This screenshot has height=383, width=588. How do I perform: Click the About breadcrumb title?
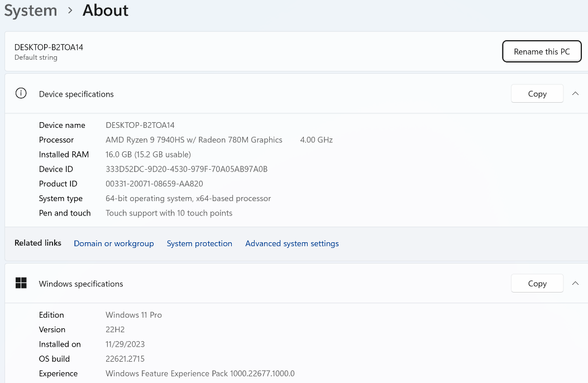click(106, 11)
